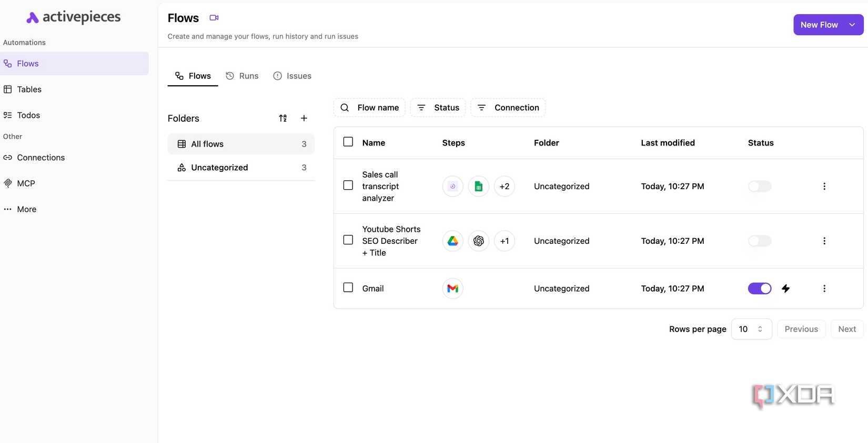This screenshot has width=868, height=443.
Task: Tick the select-all checkbox in table header
Action: [x=348, y=142]
